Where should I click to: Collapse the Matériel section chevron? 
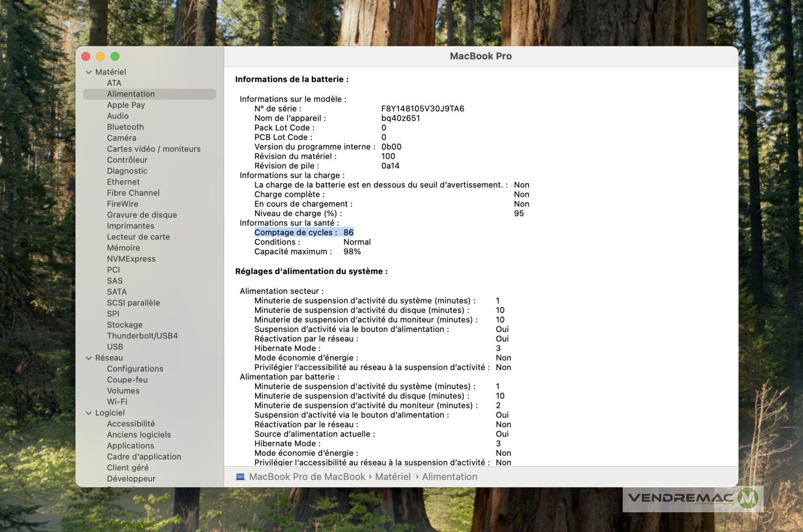(89, 72)
